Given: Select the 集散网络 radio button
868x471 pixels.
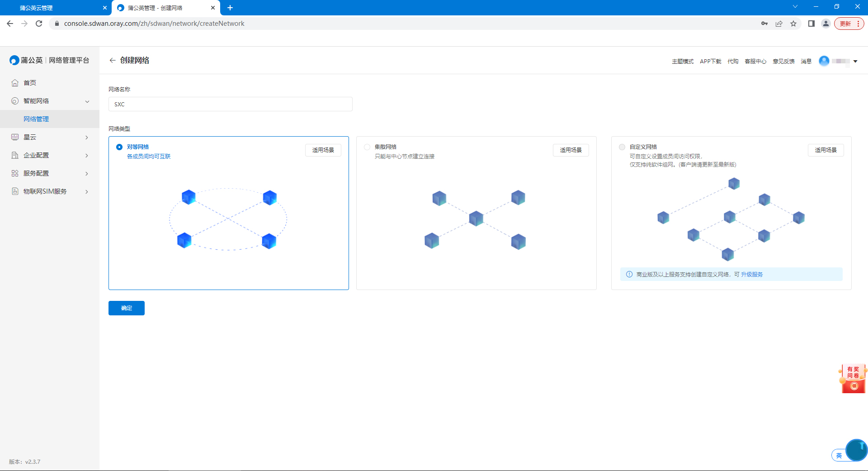Looking at the screenshot, I should (367, 147).
